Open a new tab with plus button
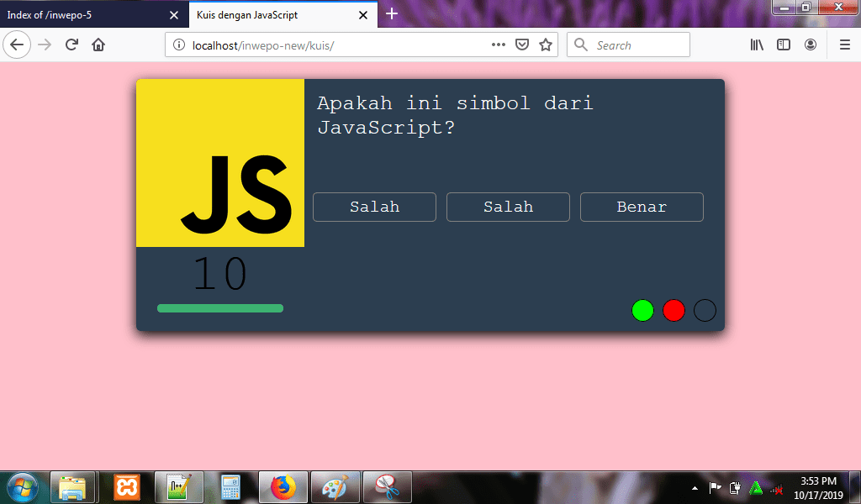The height and width of the screenshot is (504, 861). pyautogui.click(x=392, y=13)
